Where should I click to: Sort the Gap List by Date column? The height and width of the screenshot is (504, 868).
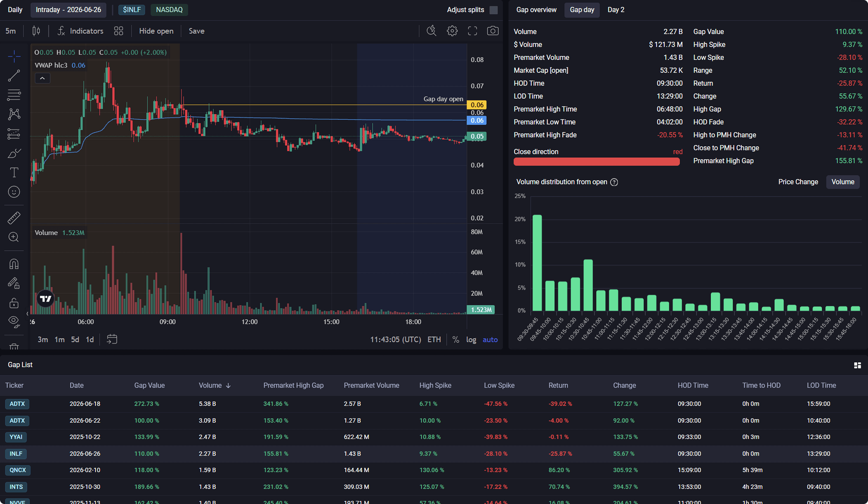pyautogui.click(x=76, y=385)
